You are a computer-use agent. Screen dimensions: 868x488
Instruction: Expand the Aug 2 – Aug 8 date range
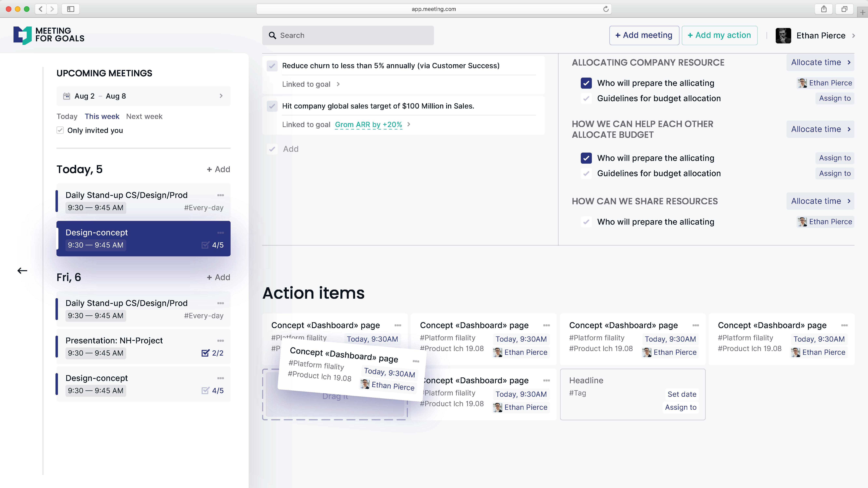(x=221, y=96)
